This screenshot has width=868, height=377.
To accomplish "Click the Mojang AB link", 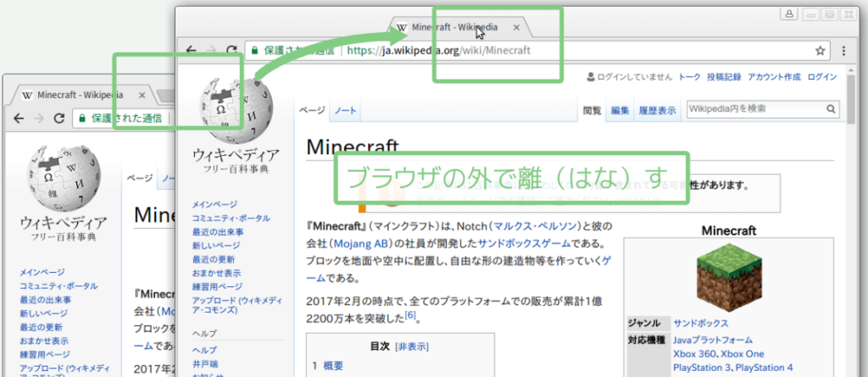I will point(359,243).
